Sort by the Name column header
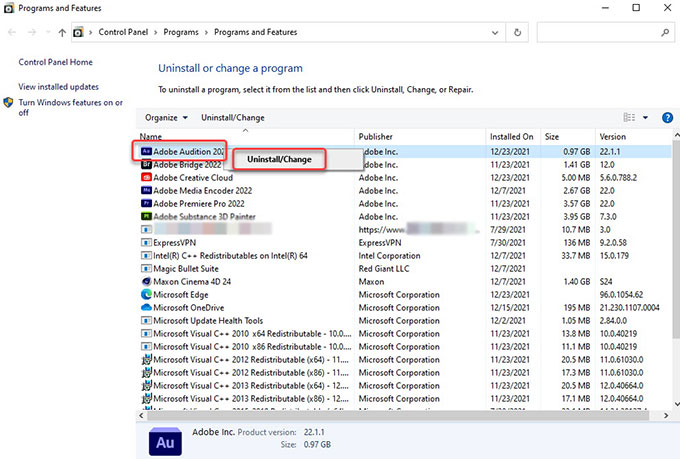 click(245, 136)
